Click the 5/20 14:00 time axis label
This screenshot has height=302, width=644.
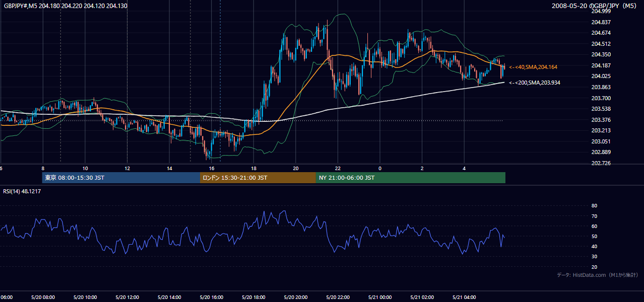pyautogui.click(x=169, y=297)
